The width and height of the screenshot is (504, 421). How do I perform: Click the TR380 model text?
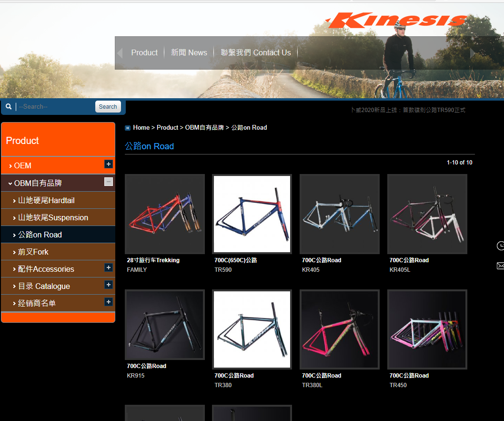click(223, 385)
